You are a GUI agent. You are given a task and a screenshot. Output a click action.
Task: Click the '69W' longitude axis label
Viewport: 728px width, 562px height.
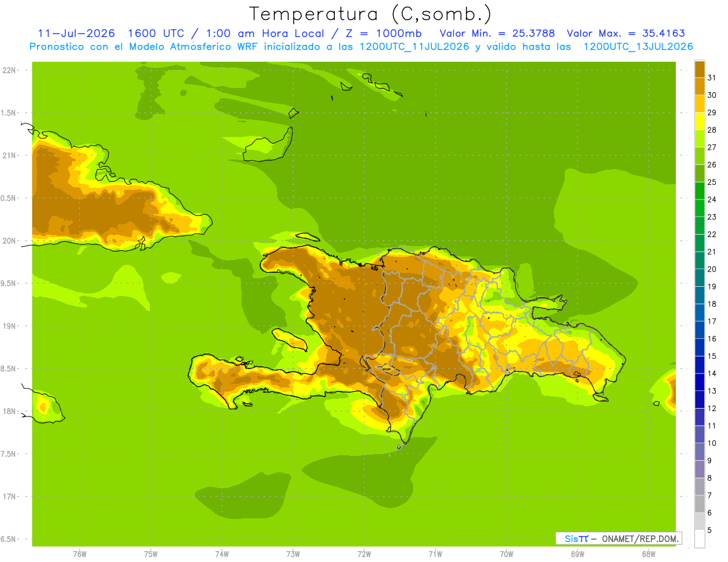(578, 554)
